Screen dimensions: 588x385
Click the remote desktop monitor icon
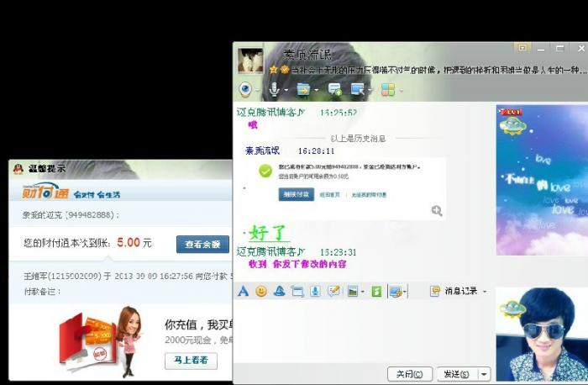pos(357,89)
